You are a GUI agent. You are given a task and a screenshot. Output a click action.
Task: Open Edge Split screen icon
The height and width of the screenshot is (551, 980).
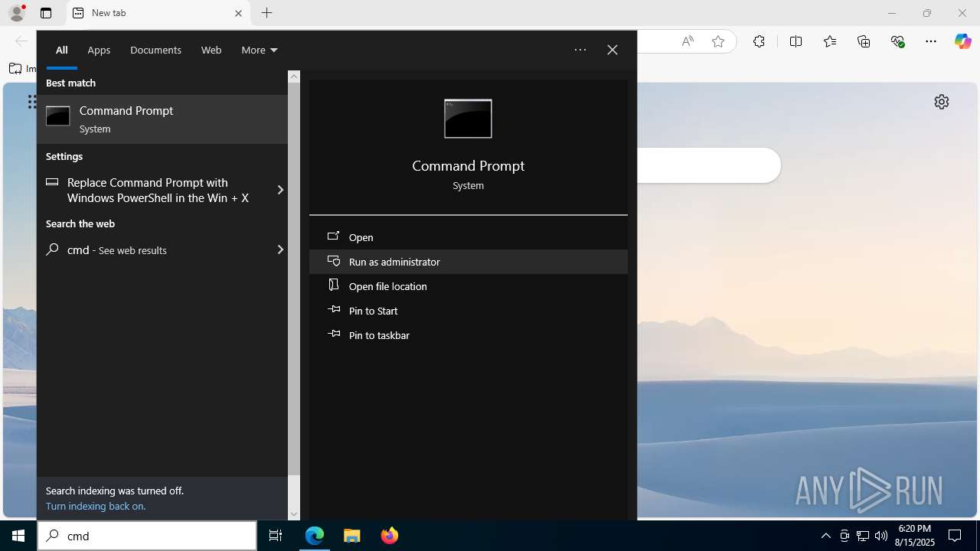[795, 41]
